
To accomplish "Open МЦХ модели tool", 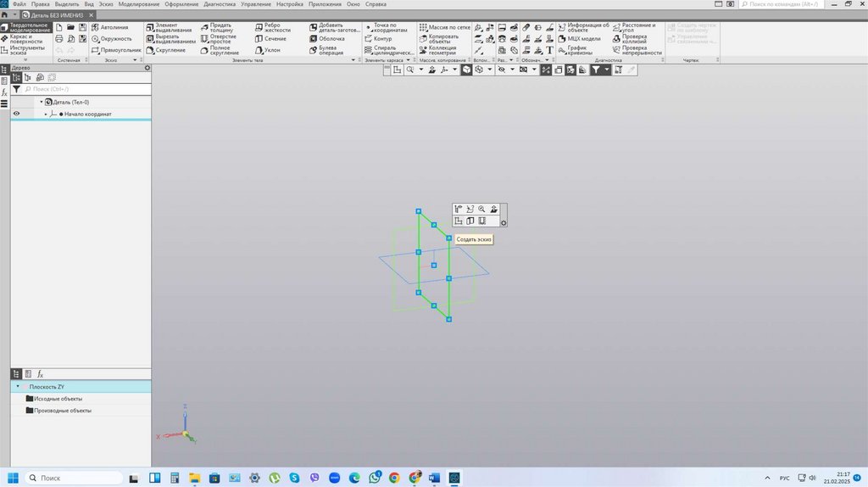I will (579, 39).
